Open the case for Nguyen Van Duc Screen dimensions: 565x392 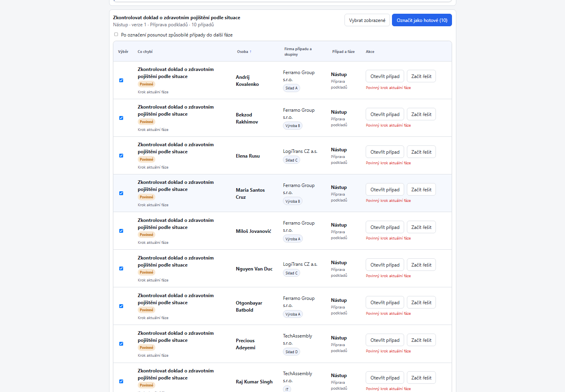click(x=385, y=265)
